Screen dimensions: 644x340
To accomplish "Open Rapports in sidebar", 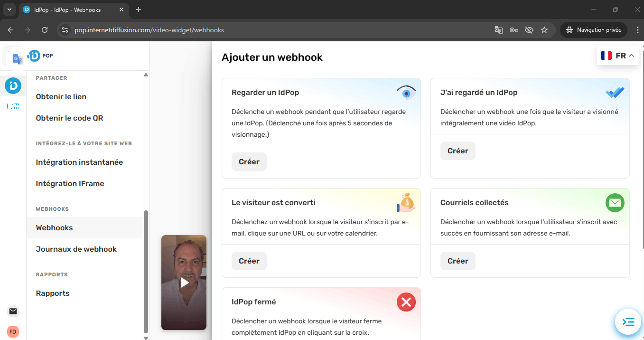I will tap(53, 293).
